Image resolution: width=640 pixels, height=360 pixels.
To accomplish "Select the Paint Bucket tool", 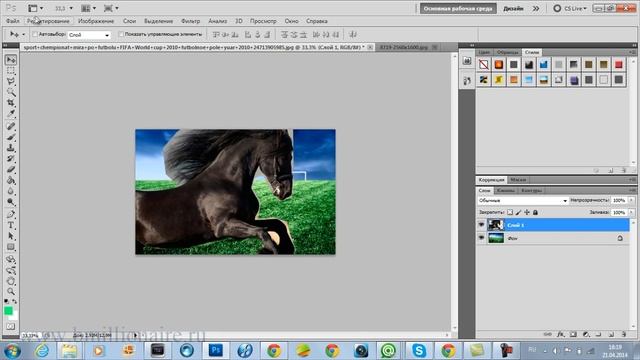I will pos(11,180).
